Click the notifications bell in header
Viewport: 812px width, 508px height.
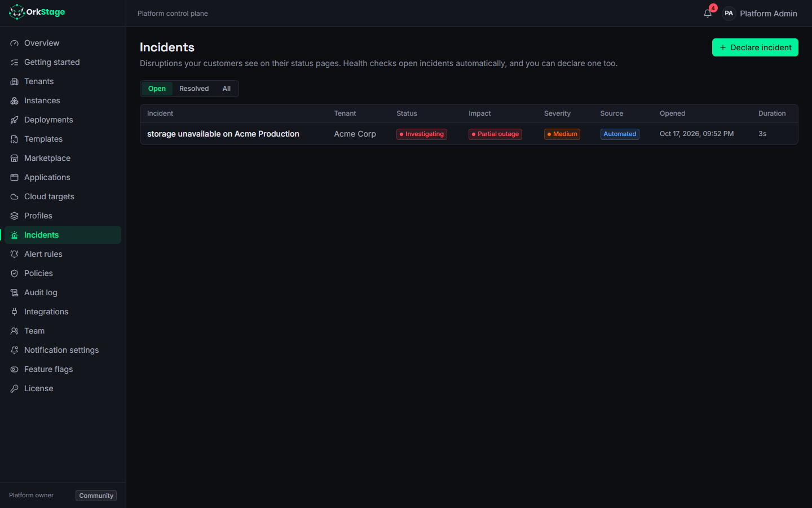click(708, 14)
